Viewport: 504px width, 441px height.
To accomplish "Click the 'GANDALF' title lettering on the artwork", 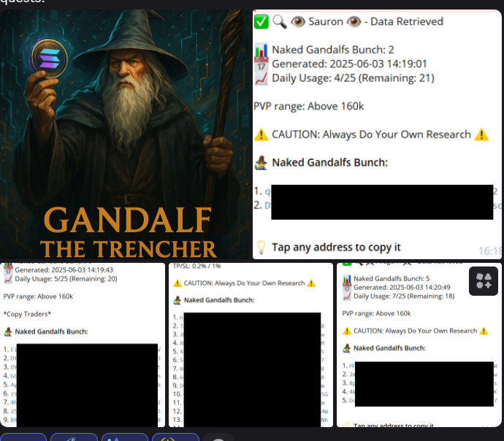I will point(128,220).
